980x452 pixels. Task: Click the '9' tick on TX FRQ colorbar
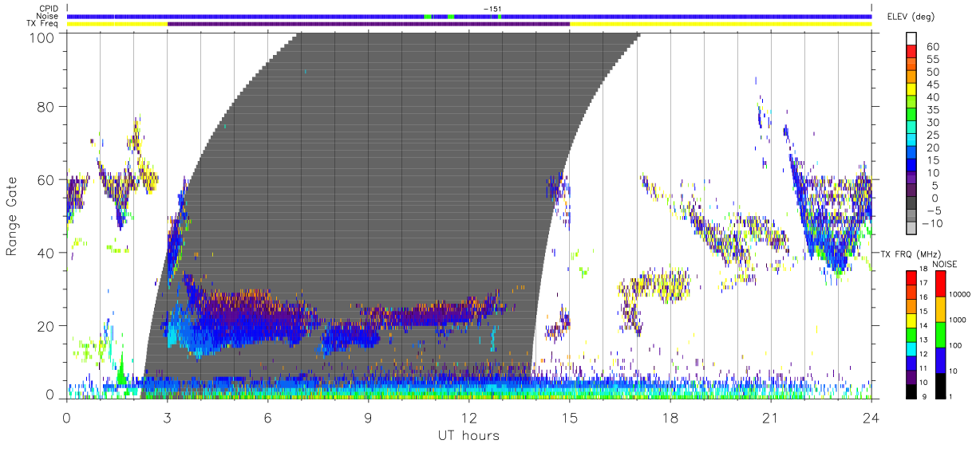(x=925, y=398)
